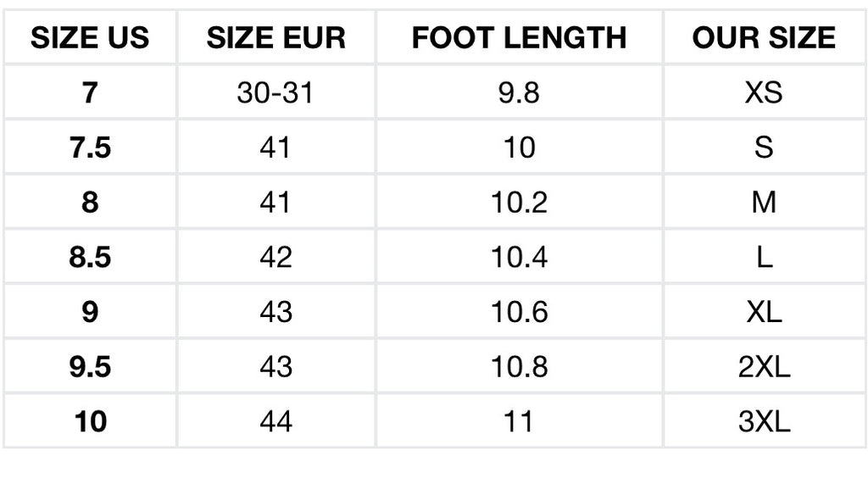Select the US size 9.5 cell
Viewport: 868px width, 484px height.
(x=90, y=366)
